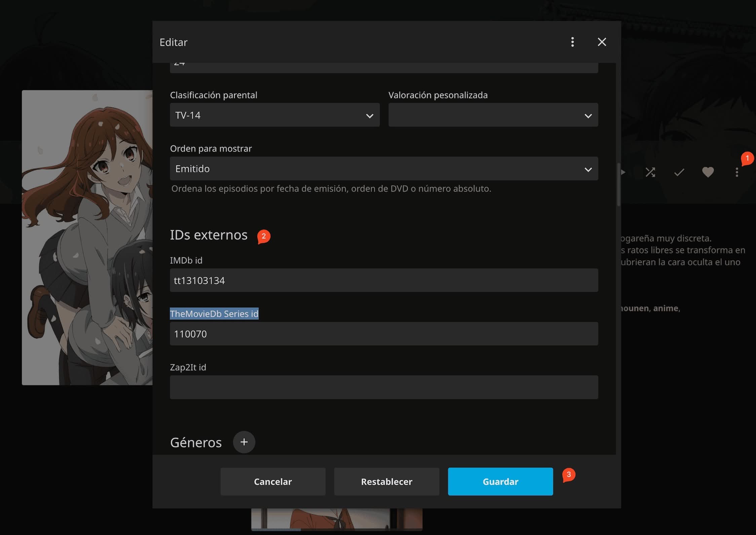Image resolution: width=756 pixels, height=535 pixels.
Task: Click the empty Zap2It id field
Action: (384, 387)
